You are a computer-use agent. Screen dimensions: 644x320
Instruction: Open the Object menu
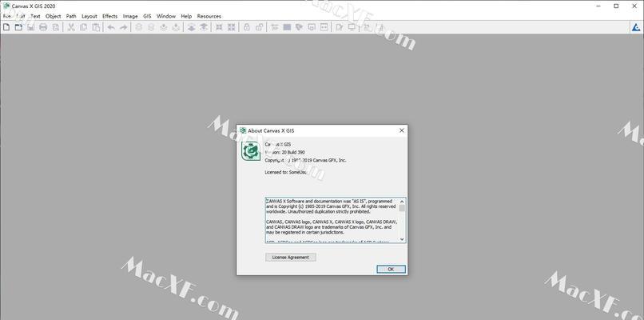click(x=53, y=16)
